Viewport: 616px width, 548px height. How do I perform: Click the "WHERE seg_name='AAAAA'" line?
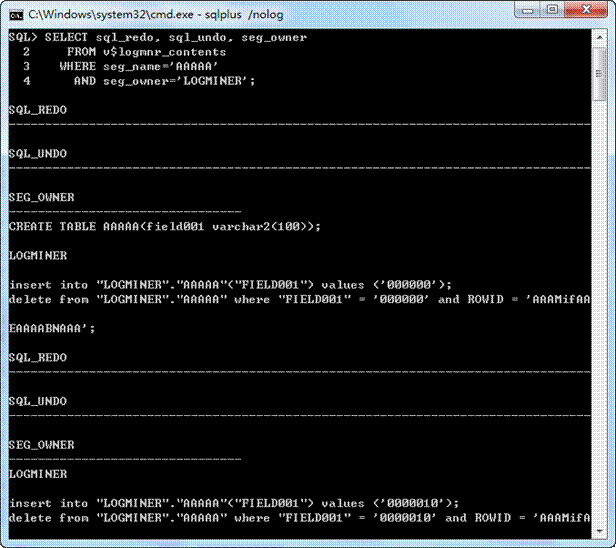coord(139,67)
